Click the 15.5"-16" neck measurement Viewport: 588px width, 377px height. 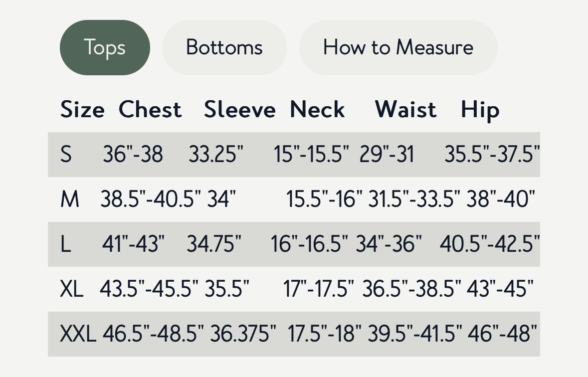point(324,199)
